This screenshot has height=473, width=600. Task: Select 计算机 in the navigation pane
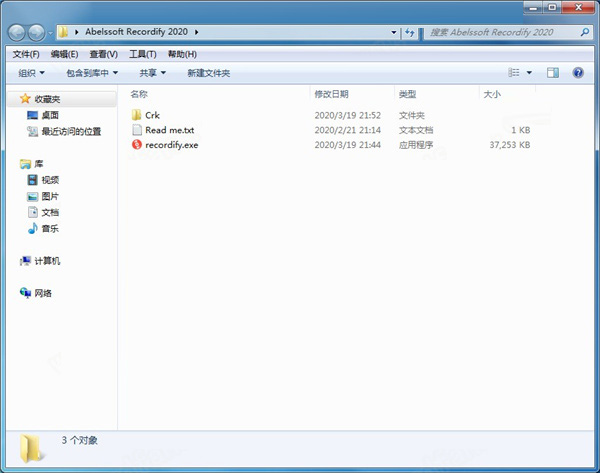[47, 261]
